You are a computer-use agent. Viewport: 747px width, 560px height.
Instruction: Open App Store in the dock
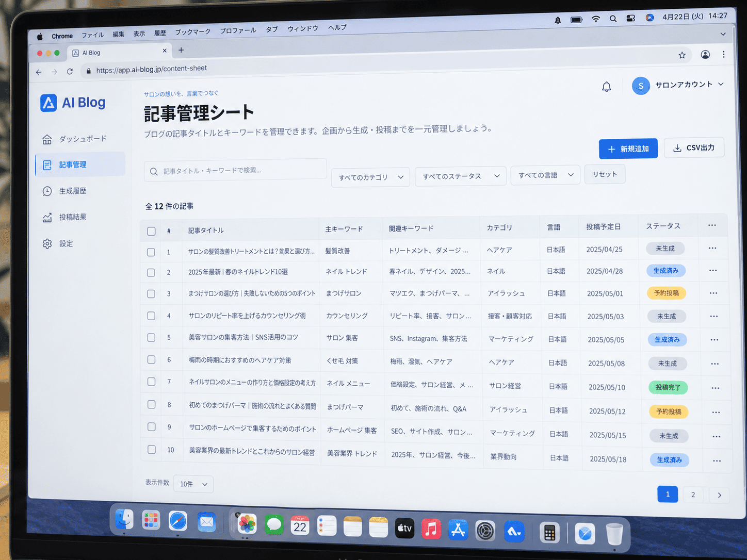pyautogui.click(x=458, y=530)
